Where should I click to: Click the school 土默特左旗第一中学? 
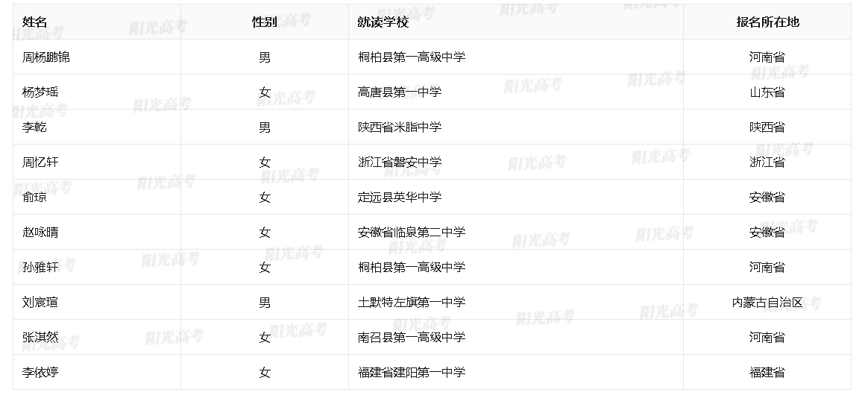[412, 303]
